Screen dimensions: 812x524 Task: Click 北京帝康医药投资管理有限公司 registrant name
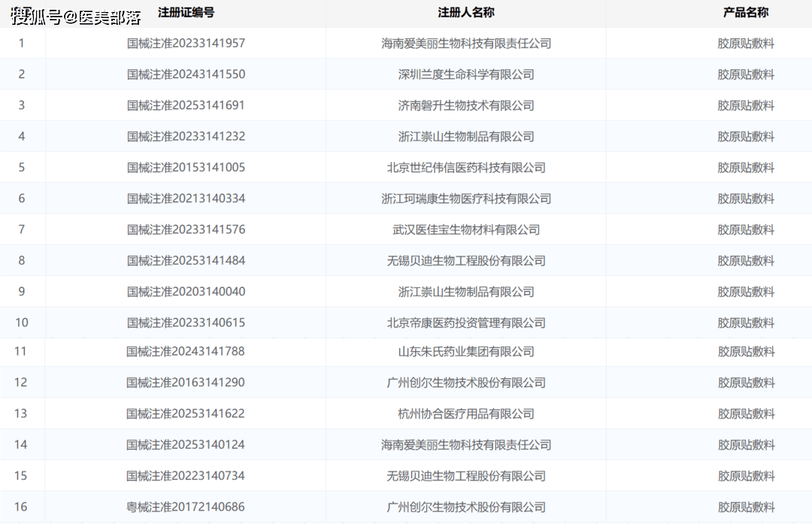pyautogui.click(x=466, y=323)
